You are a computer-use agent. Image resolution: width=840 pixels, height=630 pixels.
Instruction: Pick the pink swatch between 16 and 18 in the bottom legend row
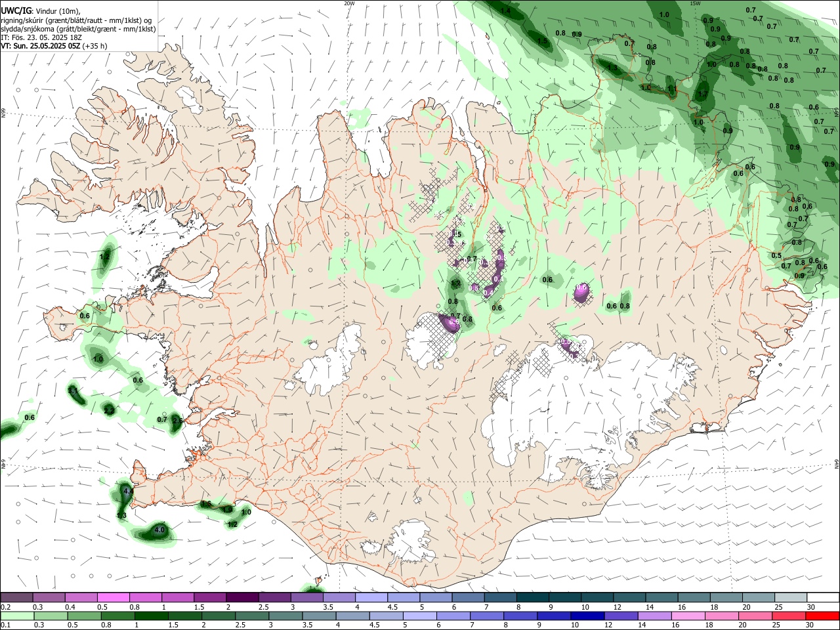pyautogui.click(x=688, y=616)
